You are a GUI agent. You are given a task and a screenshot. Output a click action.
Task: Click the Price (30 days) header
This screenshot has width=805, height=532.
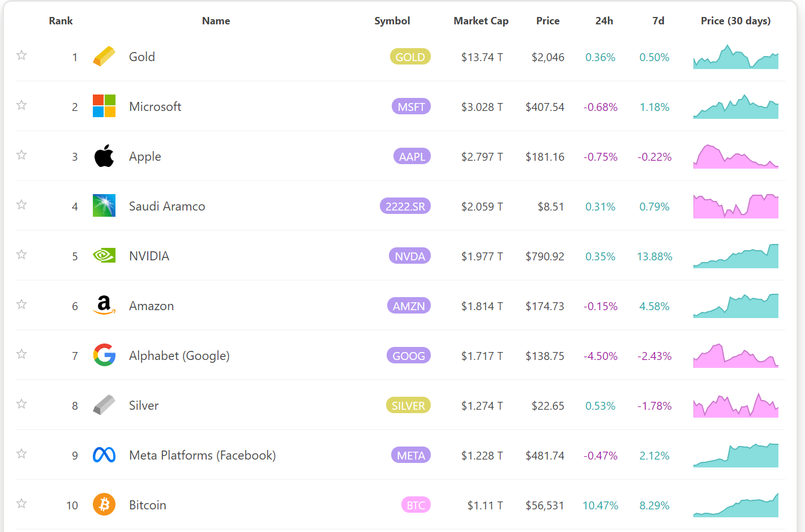[x=736, y=21]
